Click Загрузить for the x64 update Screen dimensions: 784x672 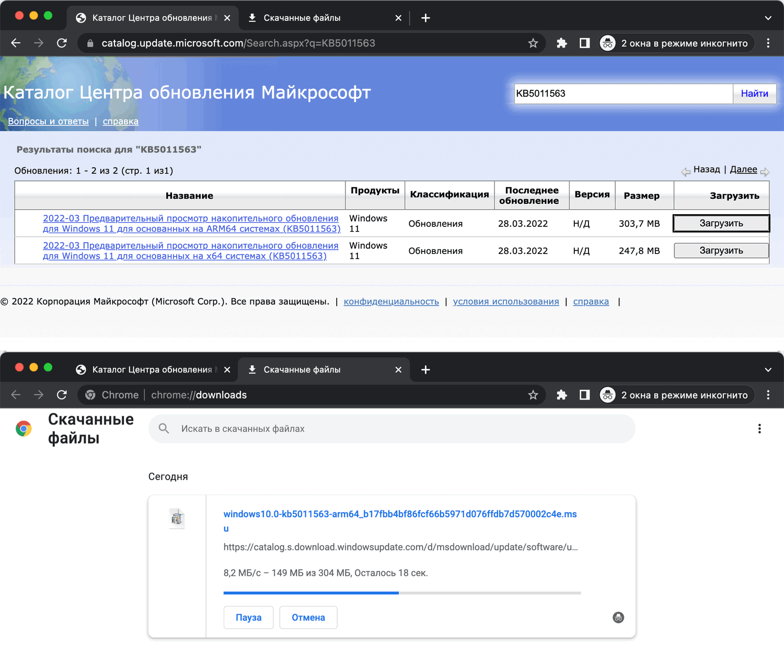[x=721, y=250]
